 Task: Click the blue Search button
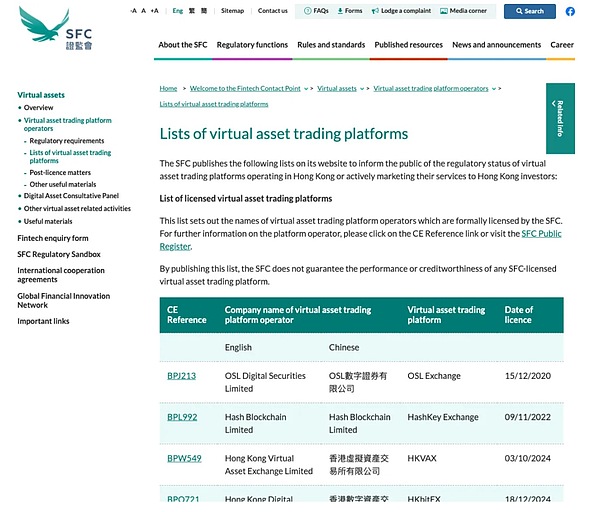point(530,11)
